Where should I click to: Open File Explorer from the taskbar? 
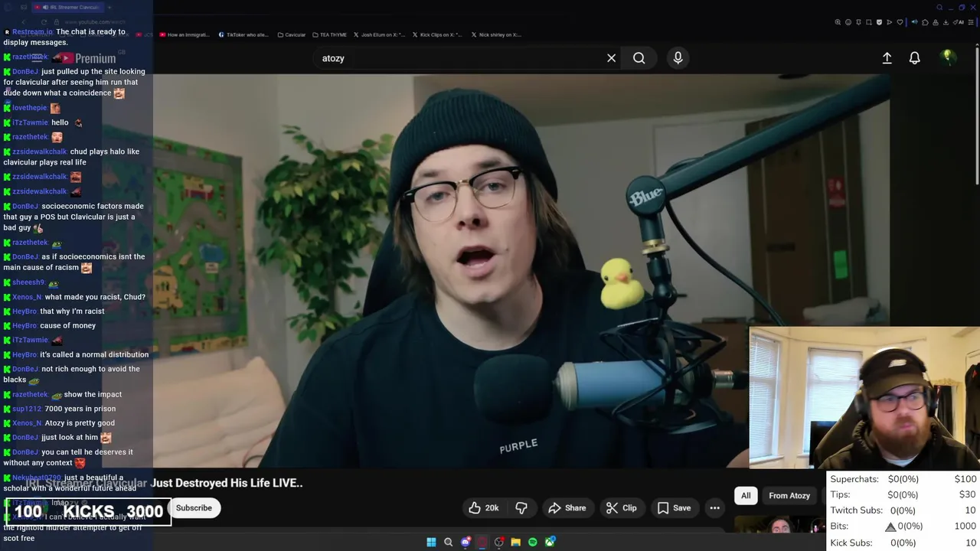[x=516, y=542]
